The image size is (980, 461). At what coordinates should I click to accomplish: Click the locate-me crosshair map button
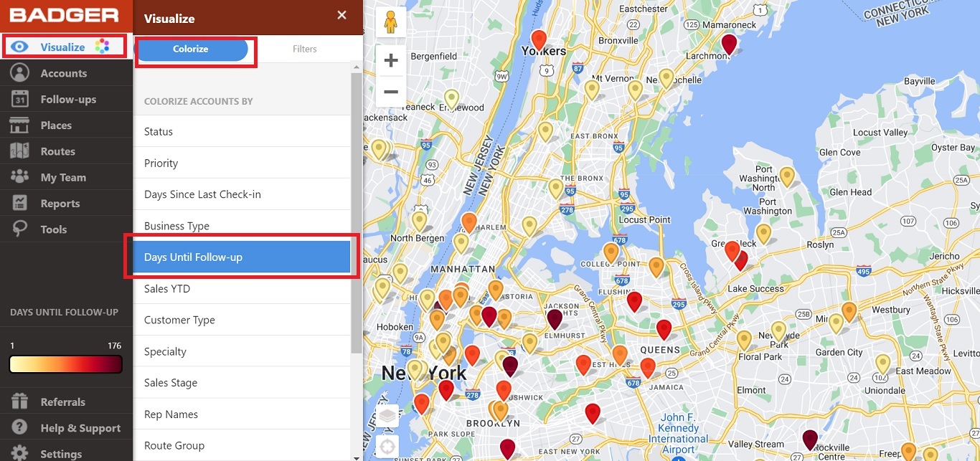387,446
